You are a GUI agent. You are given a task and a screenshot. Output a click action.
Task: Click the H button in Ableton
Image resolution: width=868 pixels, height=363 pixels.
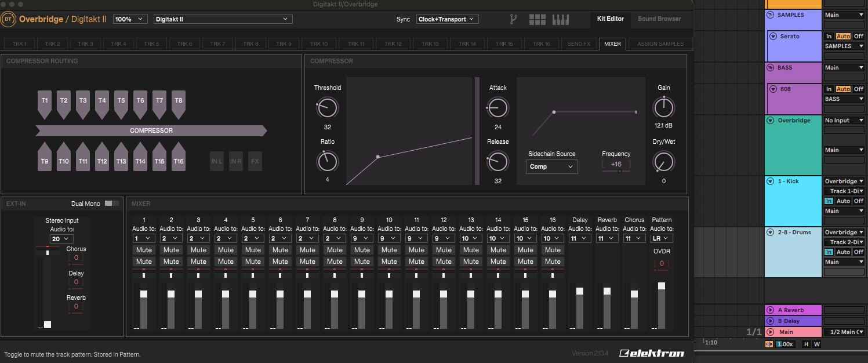806,344
